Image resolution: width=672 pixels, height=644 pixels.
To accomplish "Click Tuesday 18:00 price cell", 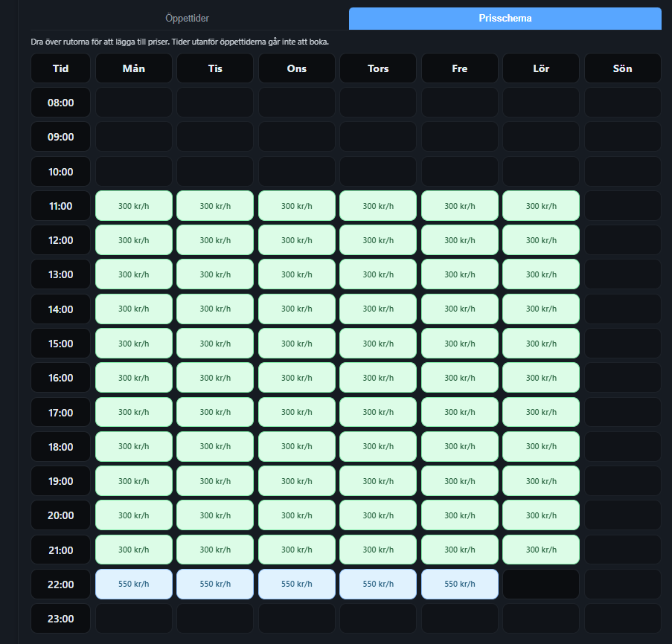I will pyautogui.click(x=215, y=447).
